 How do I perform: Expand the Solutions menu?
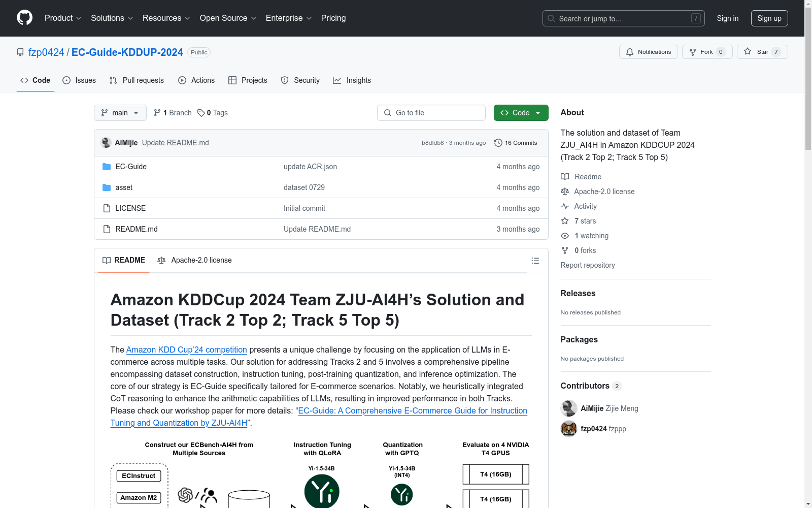pos(112,18)
